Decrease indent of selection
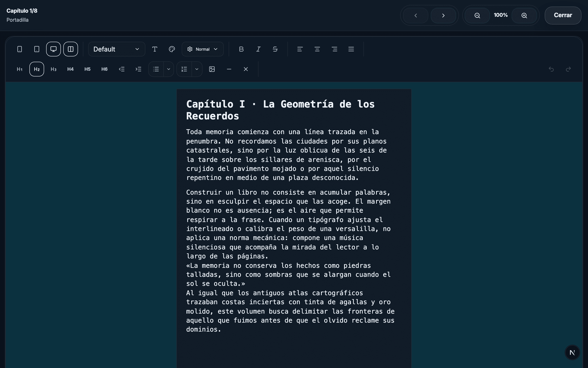588x368 pixels. [x=121, y=69]
